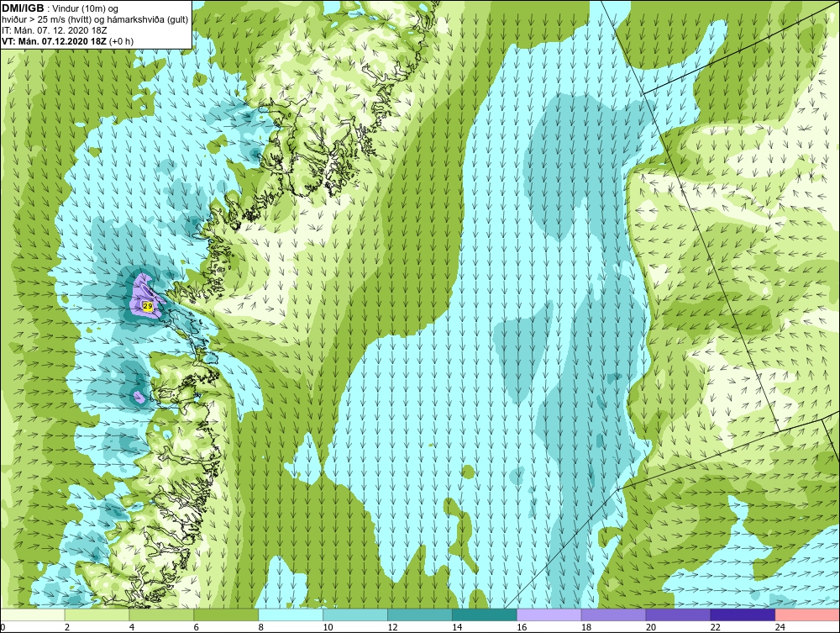Select the 18-20 m/s purple legend swatch
The image size is (840, 633).
613,615
